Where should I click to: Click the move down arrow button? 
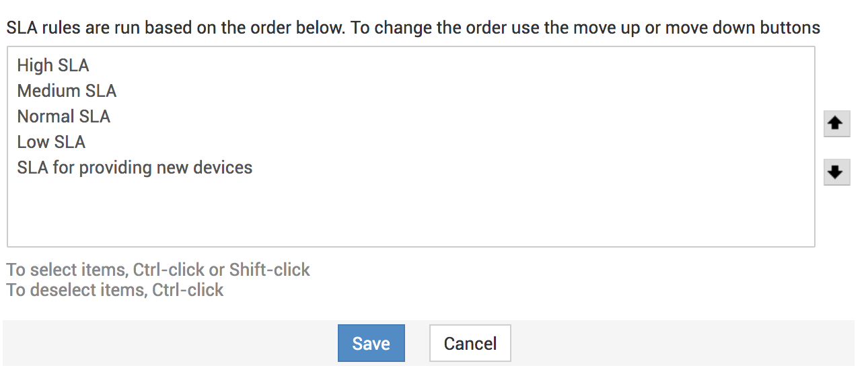click(x=836, y=172)
